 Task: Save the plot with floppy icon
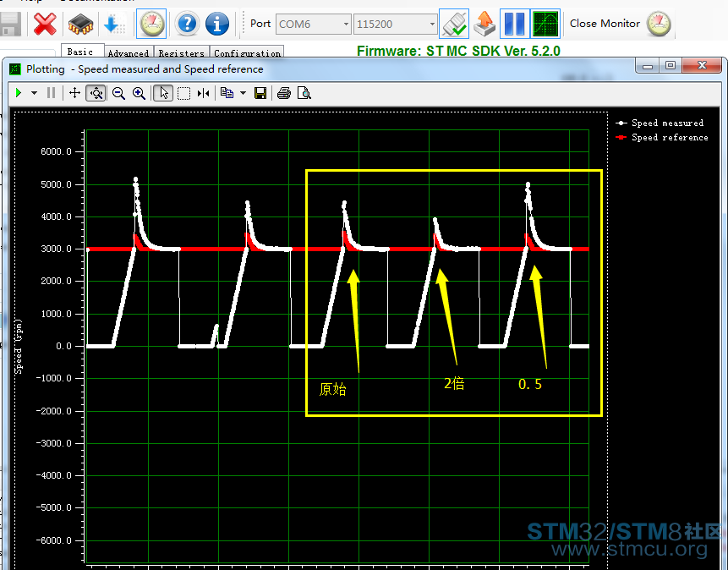click(260, 93)
